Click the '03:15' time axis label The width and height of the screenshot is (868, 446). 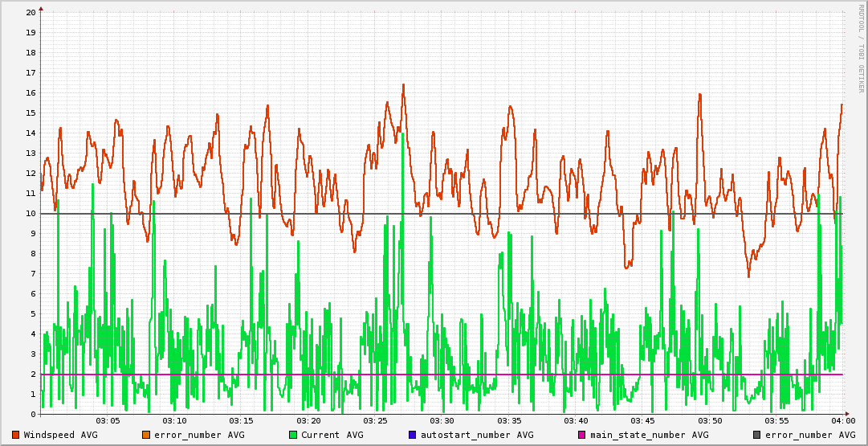tap(242, 422)
